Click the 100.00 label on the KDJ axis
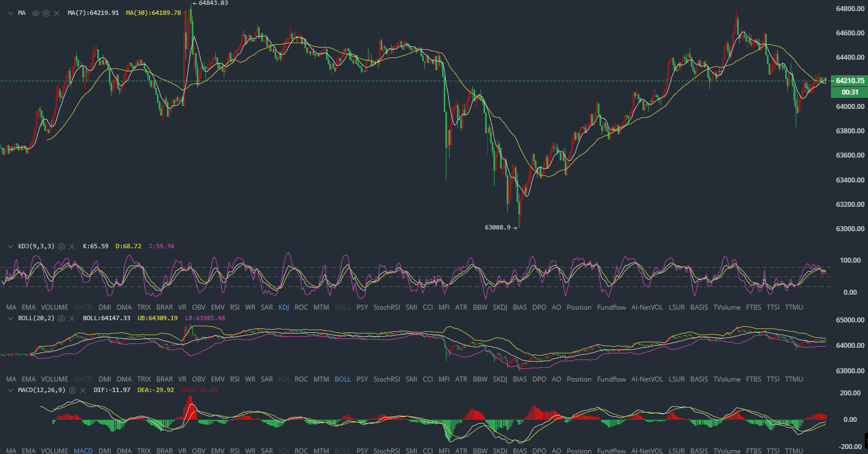Viewport: 868px width, 454px height. coord(850,260)
